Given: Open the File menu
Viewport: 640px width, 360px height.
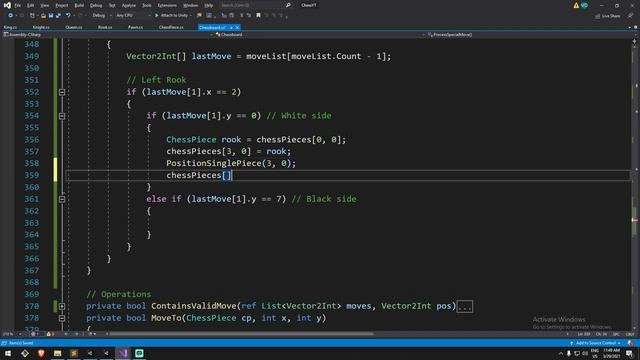Looking at the screenshot, I should coord(18,5).
